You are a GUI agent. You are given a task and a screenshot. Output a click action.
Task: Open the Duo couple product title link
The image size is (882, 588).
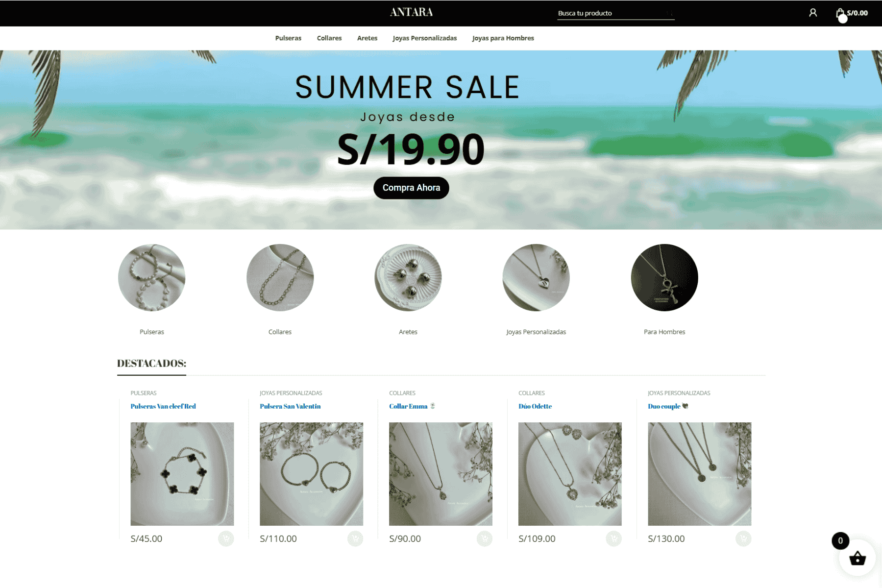tap(664, 406)
